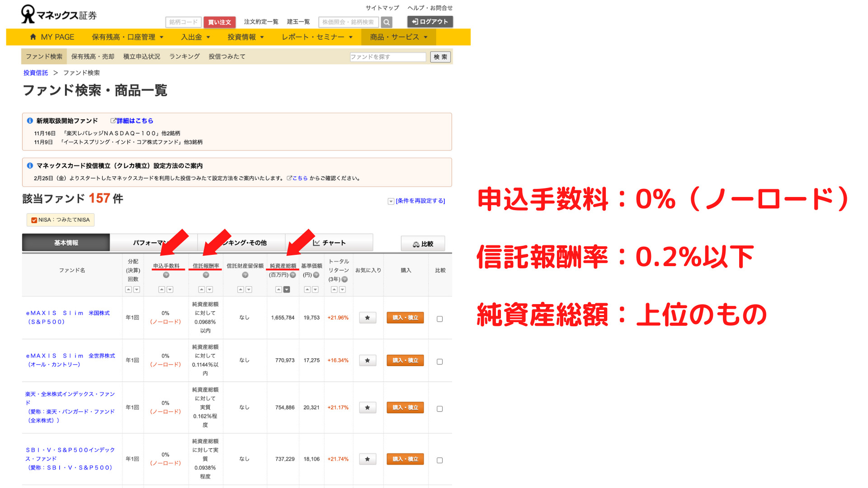Screen dimensions: 868x488
Task: Sort 申込手数料 ascending arrow
Action: 162,290
